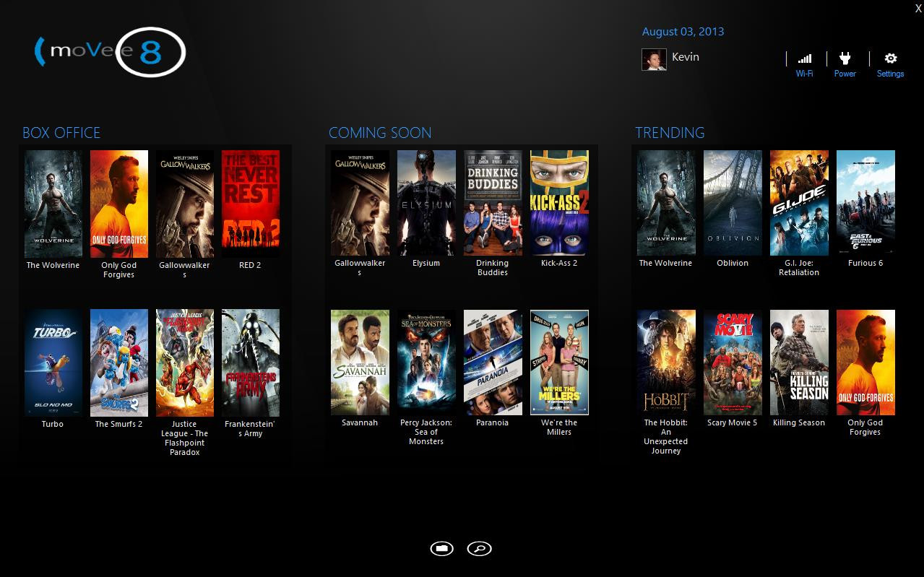The image size is (924, 577).
Task: Open the Killing Season poster
Action: click(x=799, y=363)
